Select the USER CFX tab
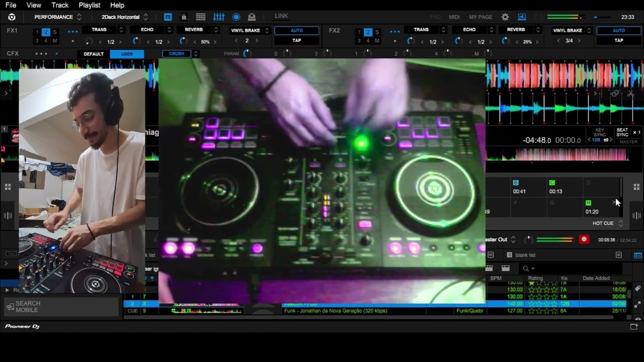The width and height of the screenshot is (644, 362). pos(127,54)
